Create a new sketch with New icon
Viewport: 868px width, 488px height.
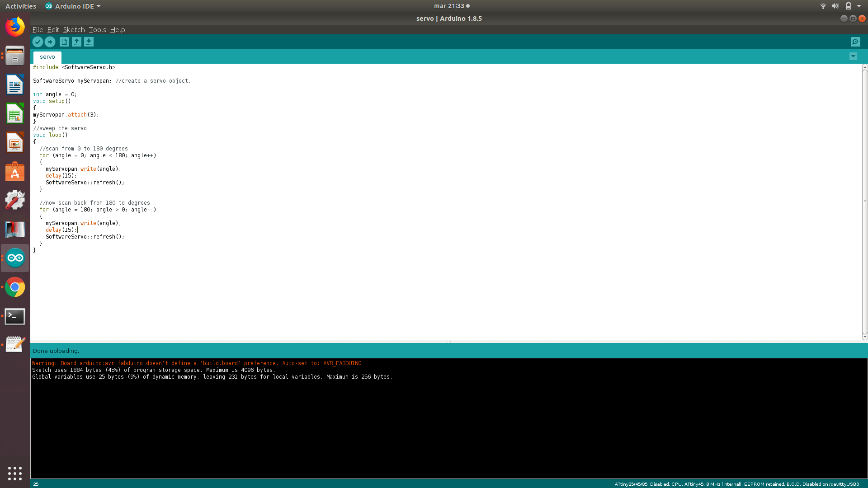(x=64, y=42)
